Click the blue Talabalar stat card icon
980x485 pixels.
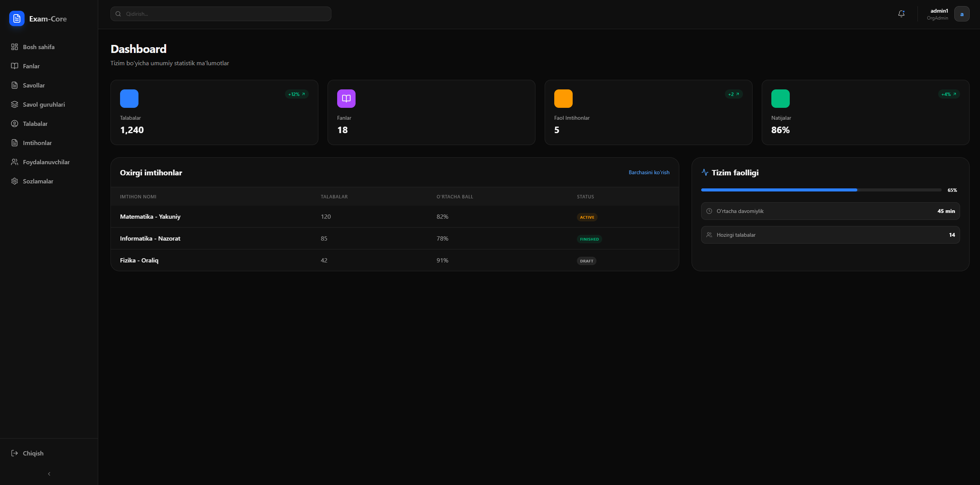pos(129,98)
